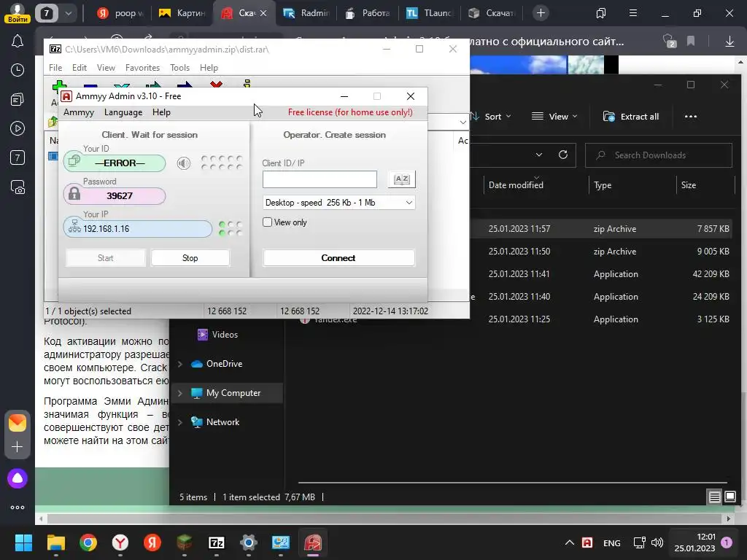747x560 pixels.
Task: Open the Desktop speed dropdown
Action: pos(338,203)
